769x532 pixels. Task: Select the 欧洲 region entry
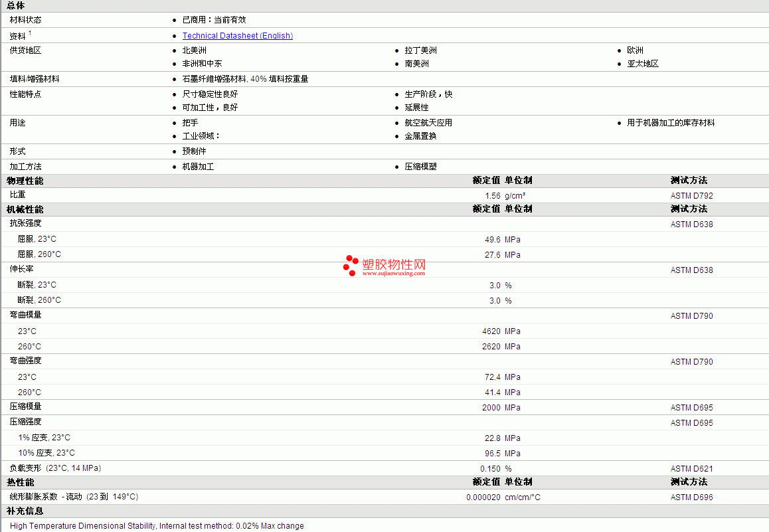[635, 50]
